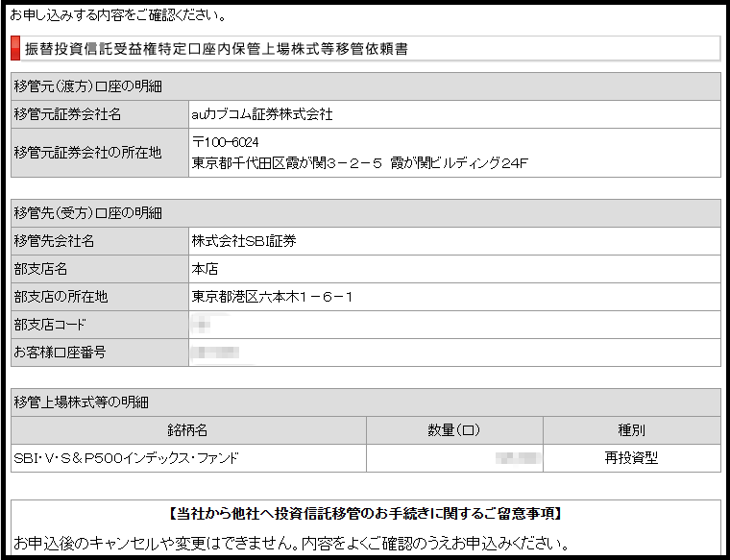Click the お客様口座番号 label cell
730x560 pixels.
coord(100,353)
